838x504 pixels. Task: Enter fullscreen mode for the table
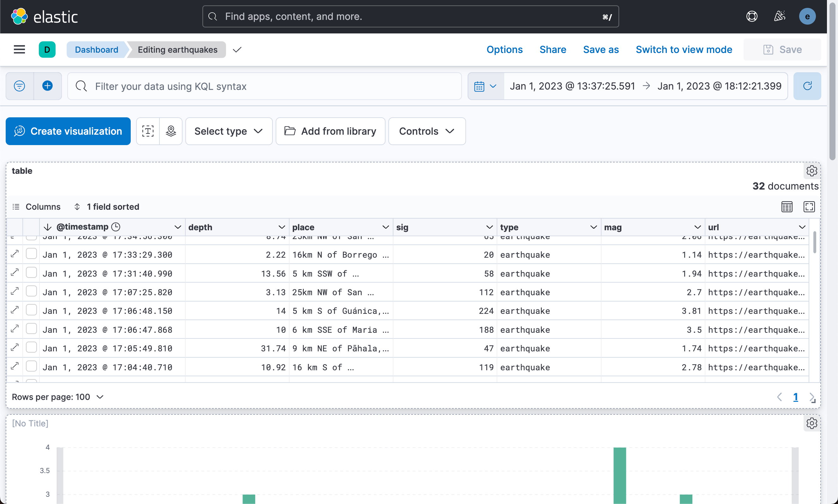pyautogui.click(x=809, y=207)
